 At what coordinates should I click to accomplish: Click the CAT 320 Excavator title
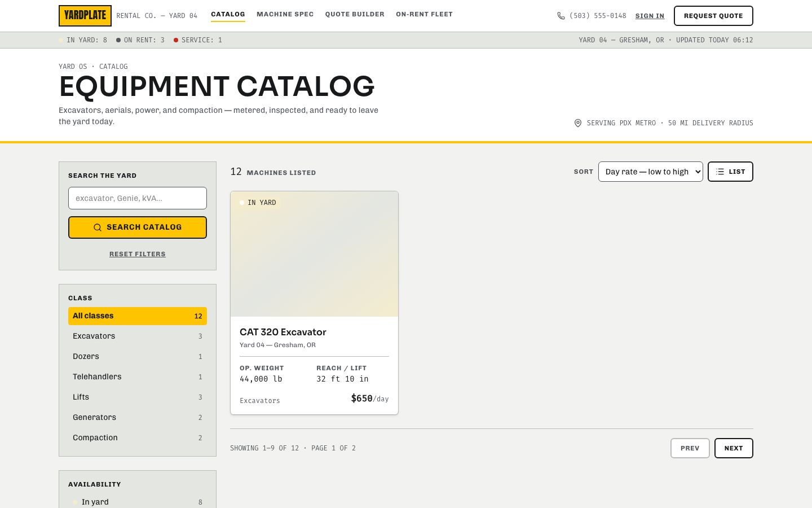pyautogui.click(x=283, y=332)
